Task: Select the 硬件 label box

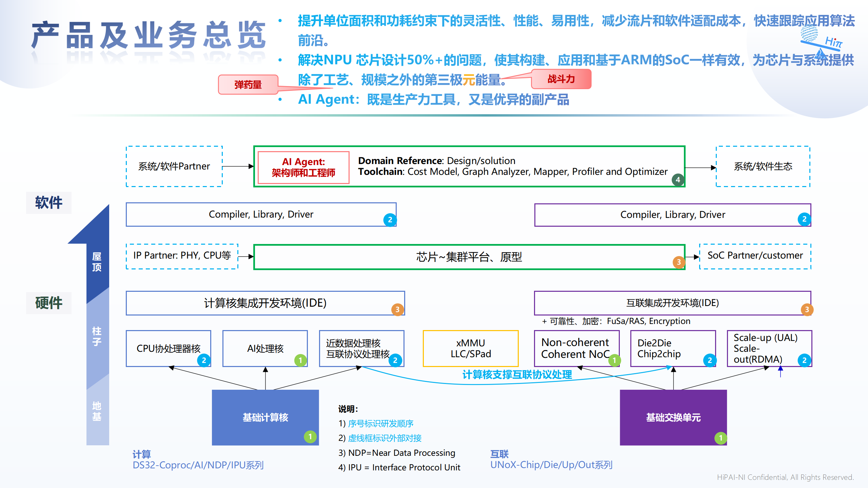Action: [49, 303]
